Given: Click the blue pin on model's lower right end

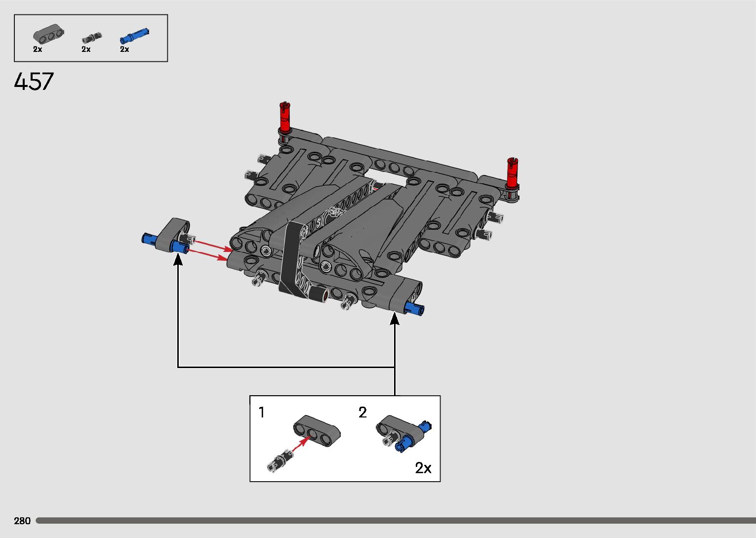Looking at the screenshot, I should pos(414,308).
